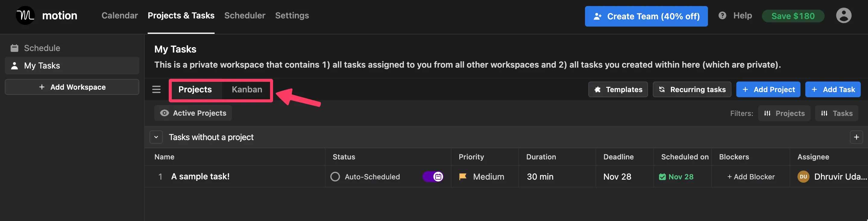Open the hamburger menu beside Projects tab
This screenshot has width=868, height=221.
click(x=156, y=89)
